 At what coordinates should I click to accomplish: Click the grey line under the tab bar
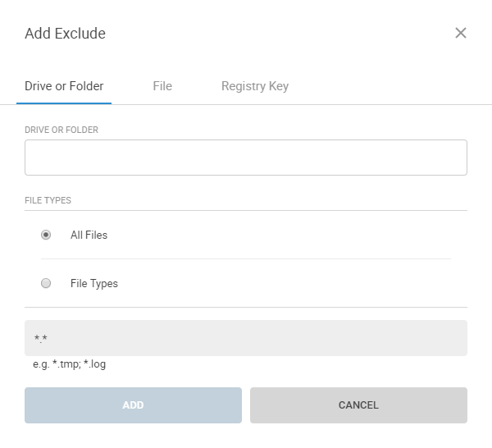pyautogui.click(x=328, y=104)
